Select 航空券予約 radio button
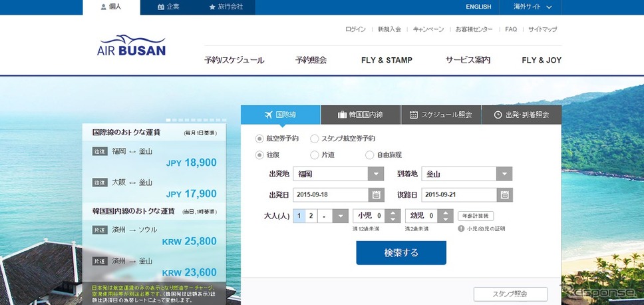Image resolution: width=644 pixels, height=305 pixels. click(x=259, y=139)
